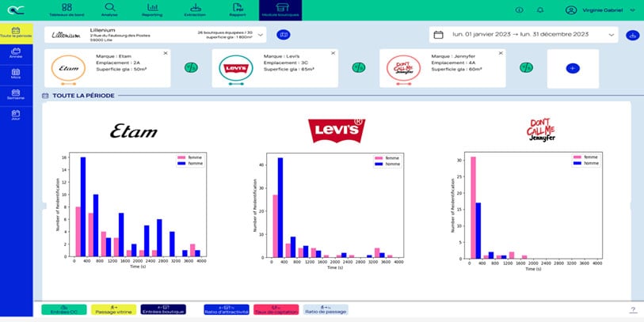Click the Jennyfer histogram chart
Viewport: 644px width, 322px height.
click(x=527, y=210)
